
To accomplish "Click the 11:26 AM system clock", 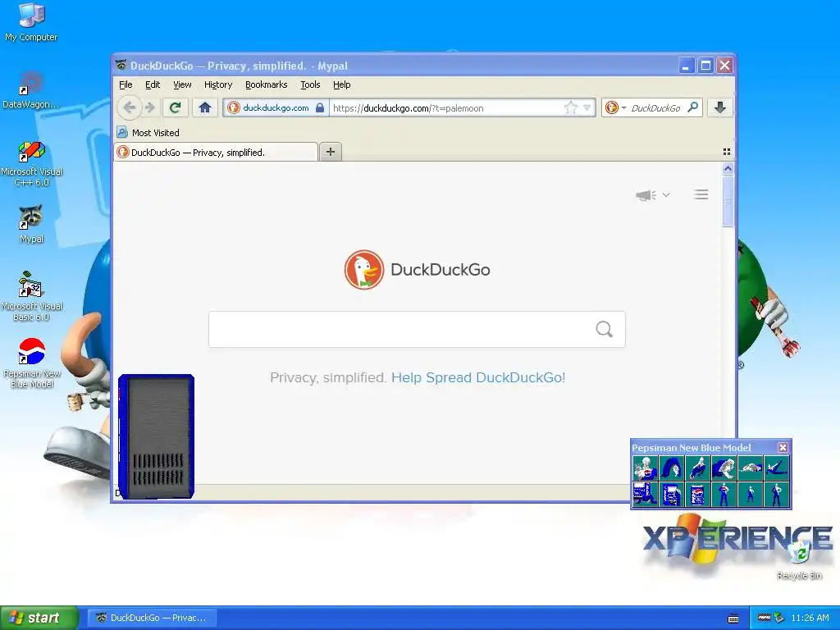I will click(810, 618).
